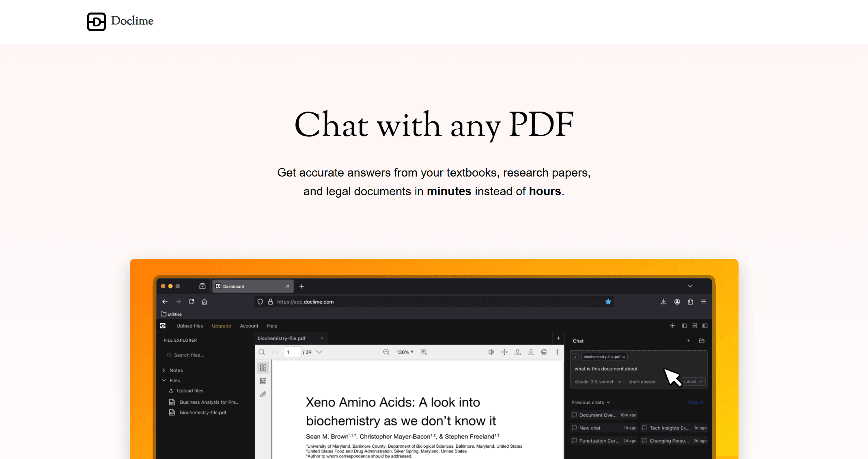
Task: Click the PDF print icon
Action: (x=544, y=352)
